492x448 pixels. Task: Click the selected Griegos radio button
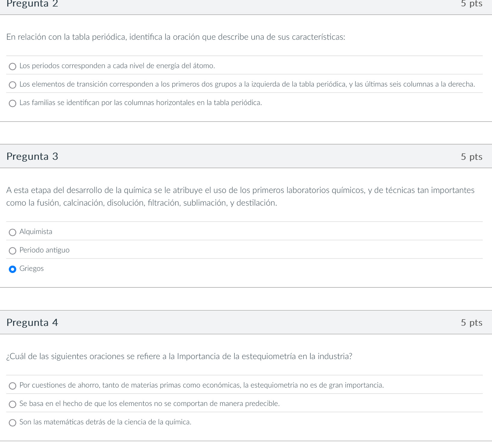(x=12, y=269)
